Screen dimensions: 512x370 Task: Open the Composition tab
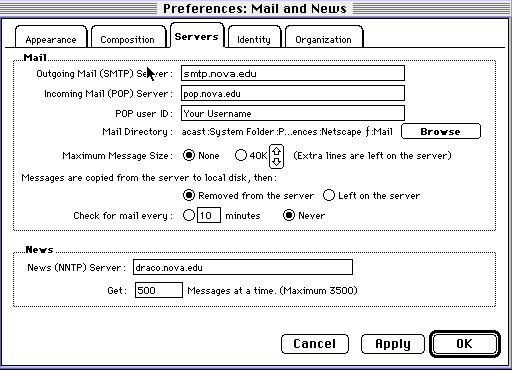coord(128,37)
